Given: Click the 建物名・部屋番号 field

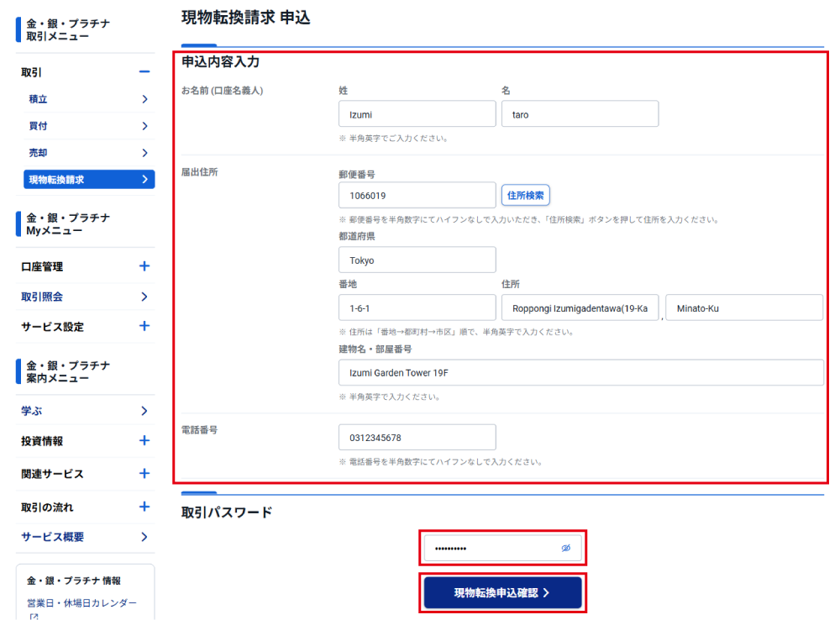Looking at the screenshot, I should 580,373.
